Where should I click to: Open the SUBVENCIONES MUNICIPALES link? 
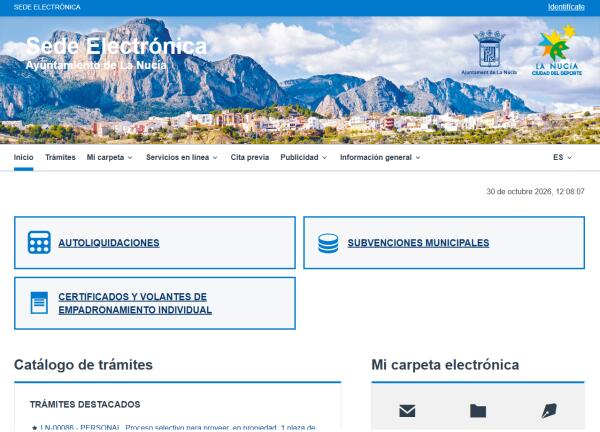point(418,243)
